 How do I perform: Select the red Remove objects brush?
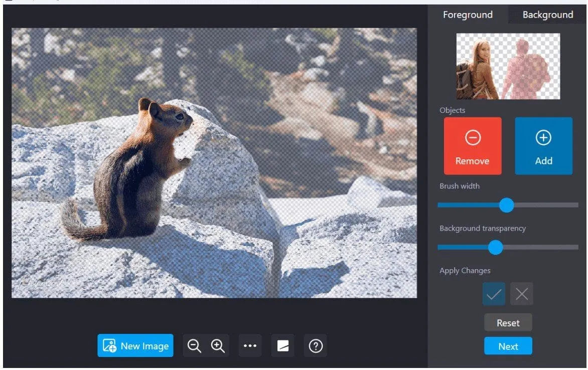point(472,146)
